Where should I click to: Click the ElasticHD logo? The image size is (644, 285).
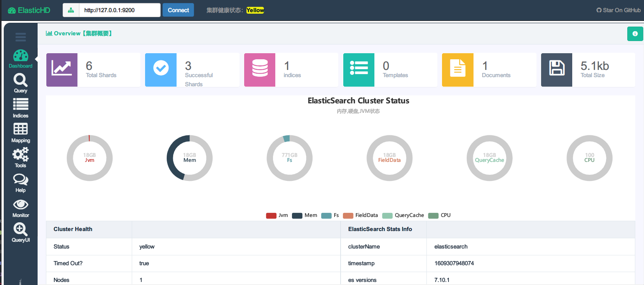(x=29, y=10)
